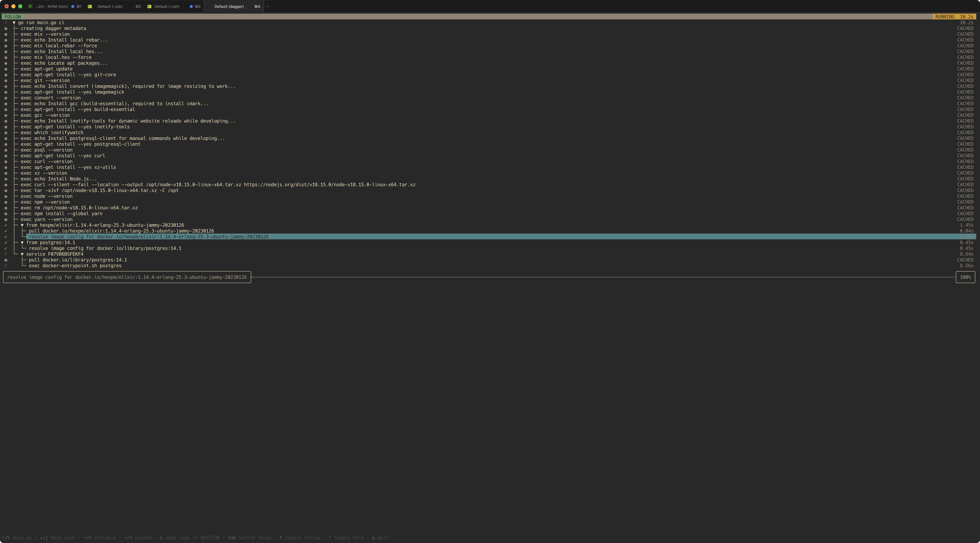
Task: Select the 'exec psql --version' row
Action: (489, 150)
